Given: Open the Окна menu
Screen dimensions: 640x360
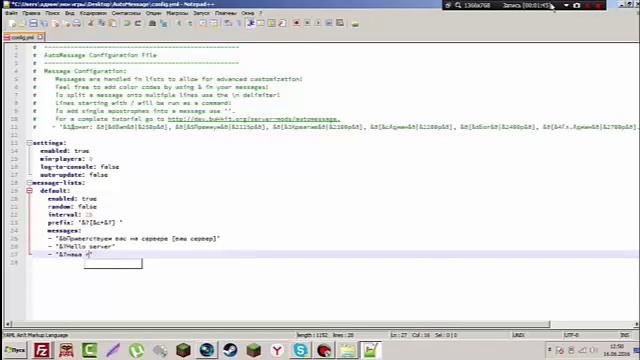Looking at the screenshot, I should tap(247, 13).
